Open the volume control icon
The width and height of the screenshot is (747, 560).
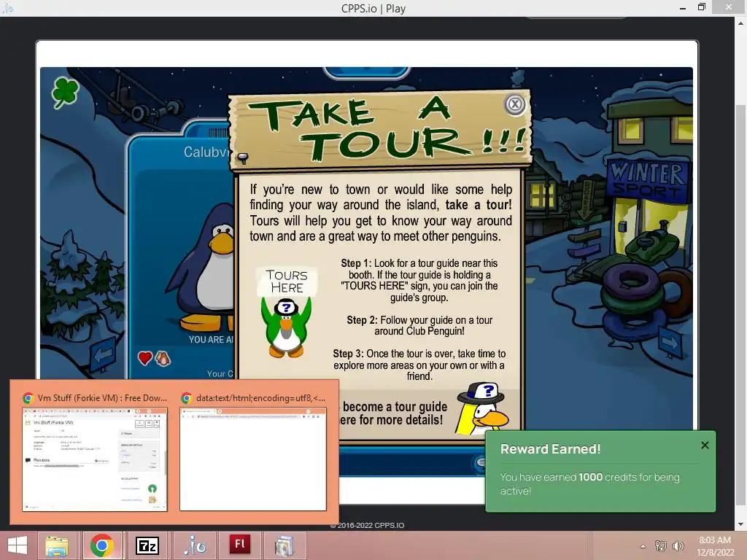(x=678, y=545)
